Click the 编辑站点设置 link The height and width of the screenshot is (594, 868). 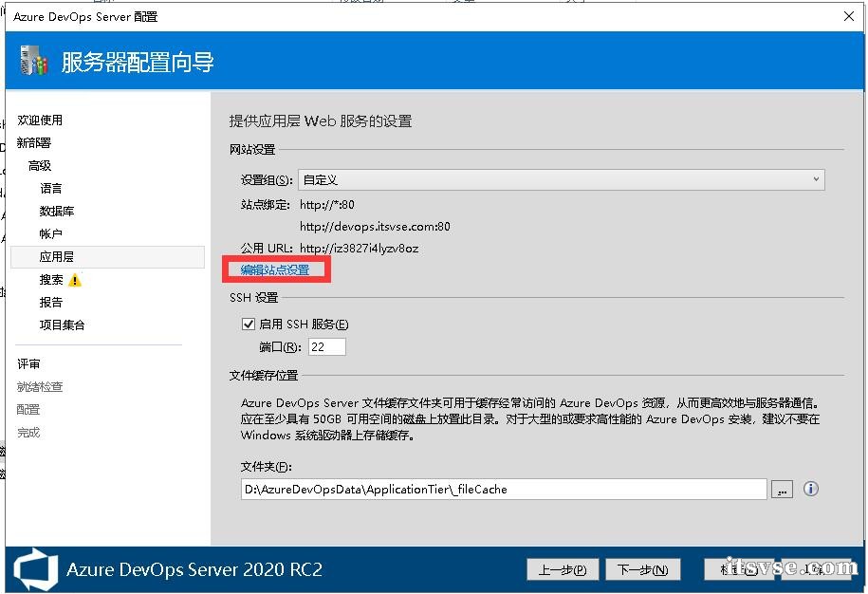click(275, 269)
